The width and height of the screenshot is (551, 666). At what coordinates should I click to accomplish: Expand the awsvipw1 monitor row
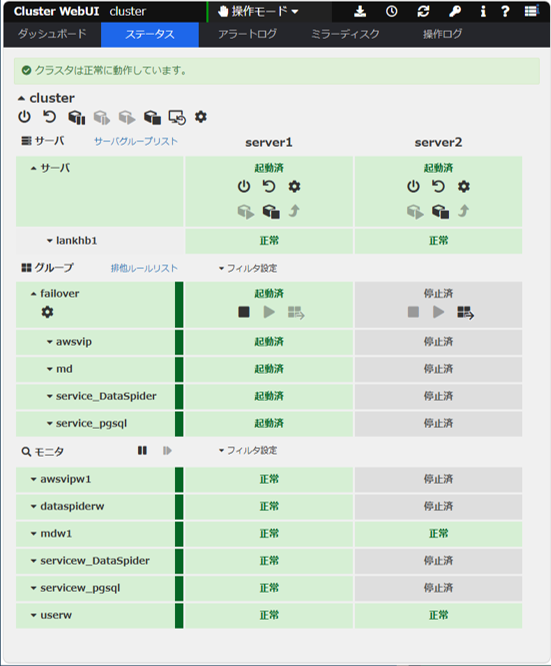click(x=34, y=480)
